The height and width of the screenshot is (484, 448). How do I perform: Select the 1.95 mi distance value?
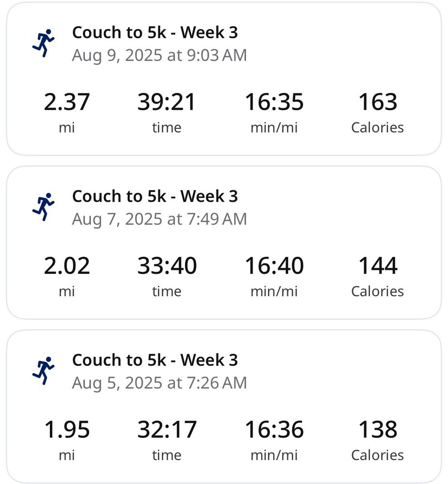pos(67,430)
